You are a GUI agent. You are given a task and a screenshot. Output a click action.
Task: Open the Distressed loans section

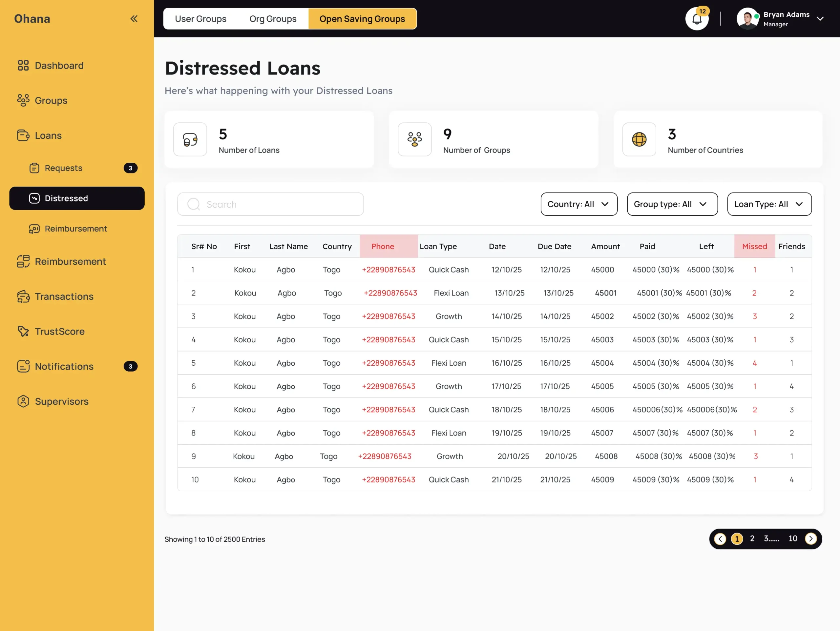[x=66, y=198]
